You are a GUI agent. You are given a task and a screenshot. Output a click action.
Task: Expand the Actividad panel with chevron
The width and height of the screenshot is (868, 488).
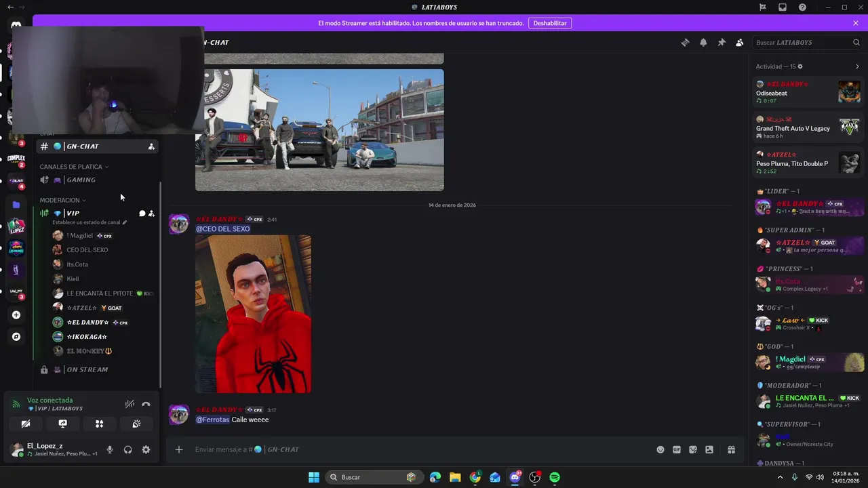[x=857, y=66]
